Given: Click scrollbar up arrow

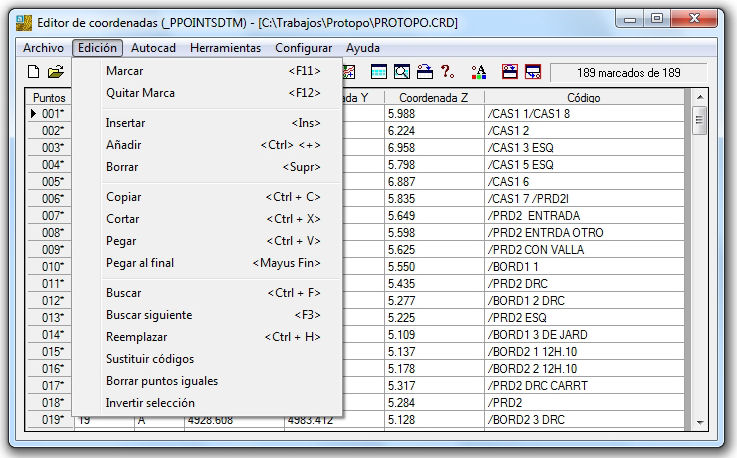Looking at the screenshot, I should 700,97.
